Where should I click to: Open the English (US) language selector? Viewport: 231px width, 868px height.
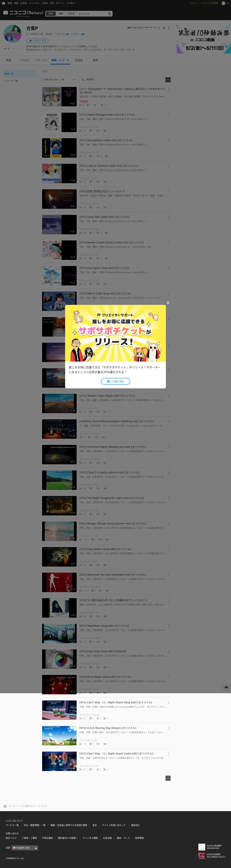click(x=25, y=848)
